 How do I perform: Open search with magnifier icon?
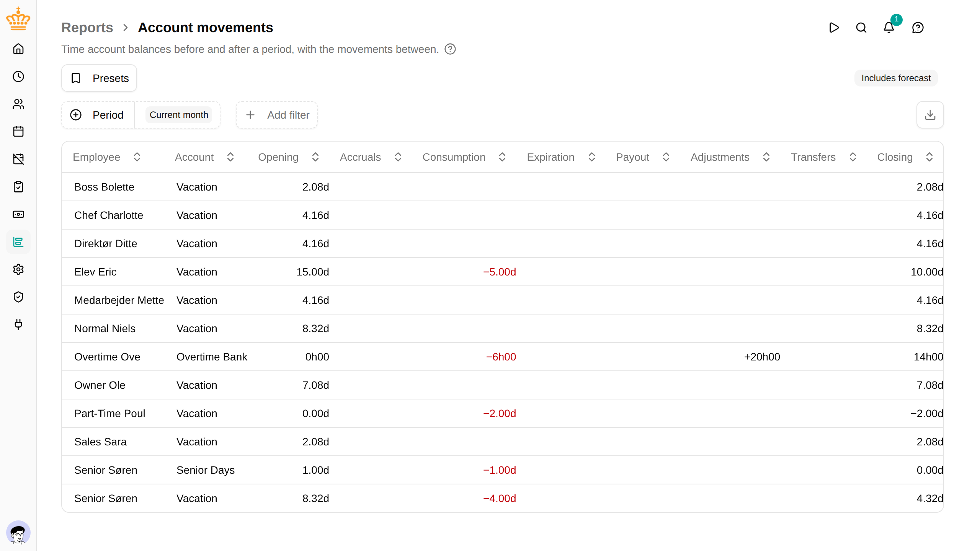click(861, 28)
